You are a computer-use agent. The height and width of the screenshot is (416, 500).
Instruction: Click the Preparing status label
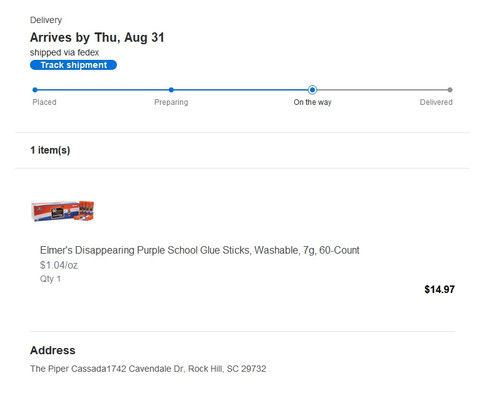(x=171, y=102)
